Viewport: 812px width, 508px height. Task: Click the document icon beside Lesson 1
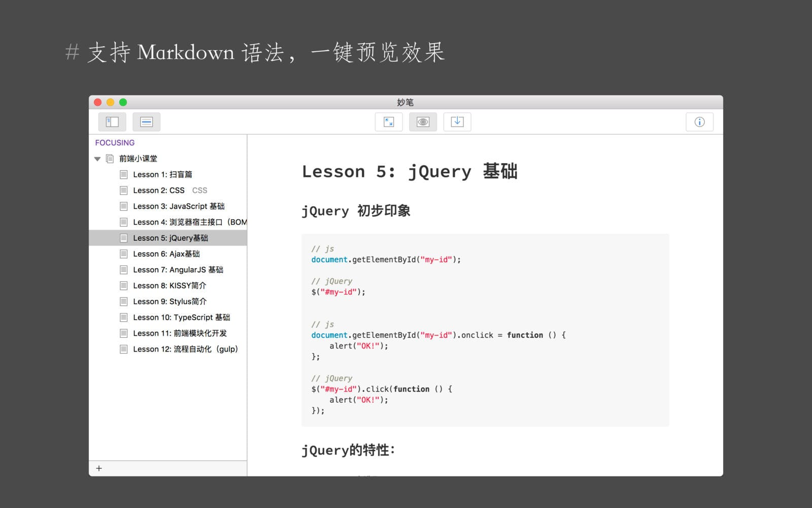pyautogui.click(x=123, y=174)
